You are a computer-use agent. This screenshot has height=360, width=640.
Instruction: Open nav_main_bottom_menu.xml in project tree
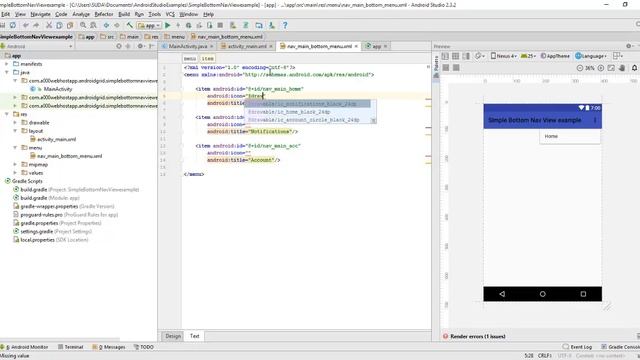[69, 156]
